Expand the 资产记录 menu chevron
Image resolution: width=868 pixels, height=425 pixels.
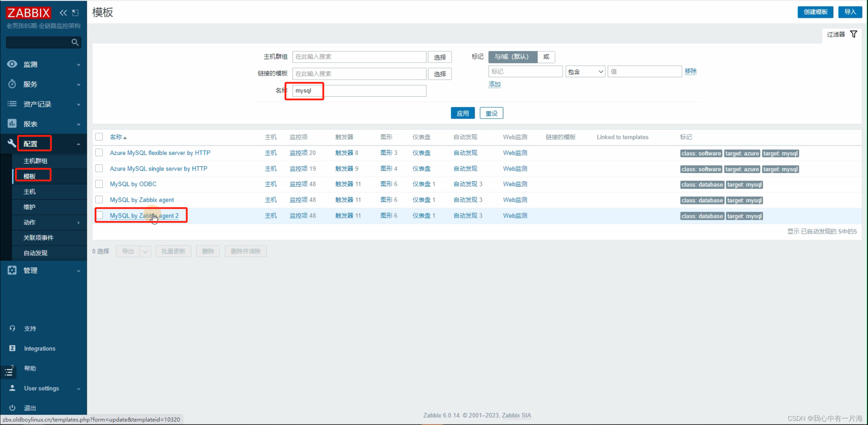click(x=79, y=104)
